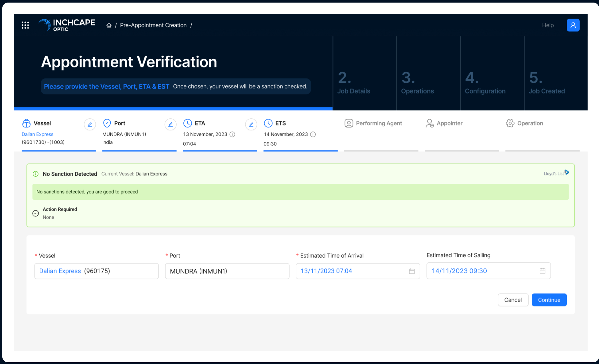Viewport: 599px width, 364px height.
Task: Open the sailing time calendar picker icon
Action: coord(543,271)
